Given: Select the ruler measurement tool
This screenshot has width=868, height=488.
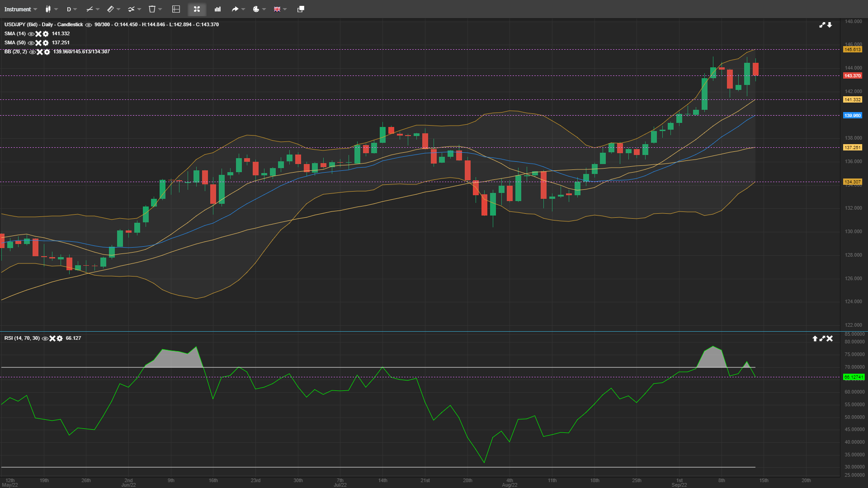Looking at the screenshot, I should point(110,9).
